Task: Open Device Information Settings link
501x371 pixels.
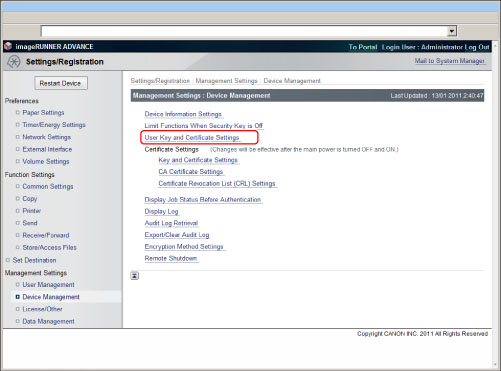Action: tap(183, 114)
